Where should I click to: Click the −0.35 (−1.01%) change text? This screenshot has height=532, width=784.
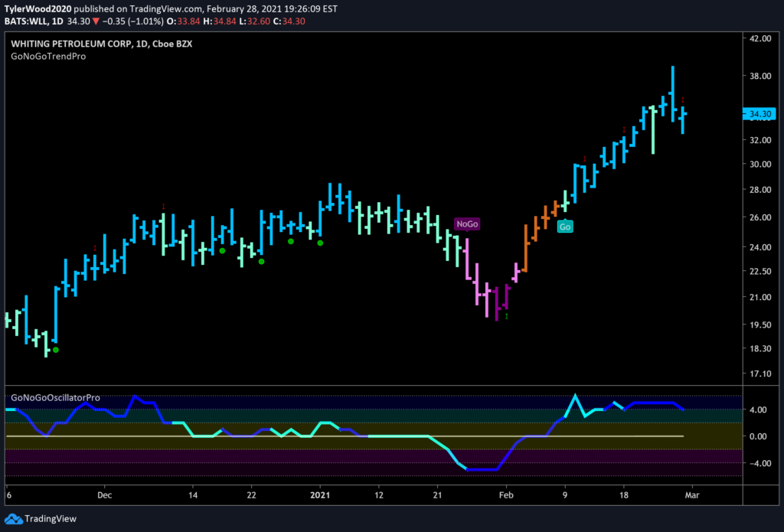coord(132,21)
